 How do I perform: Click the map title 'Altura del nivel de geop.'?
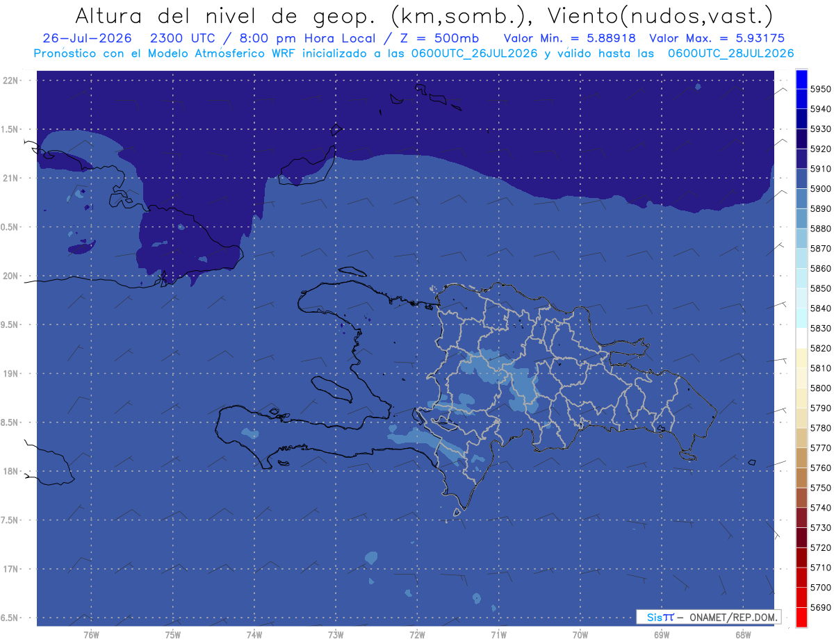click(x=225, y=15)
